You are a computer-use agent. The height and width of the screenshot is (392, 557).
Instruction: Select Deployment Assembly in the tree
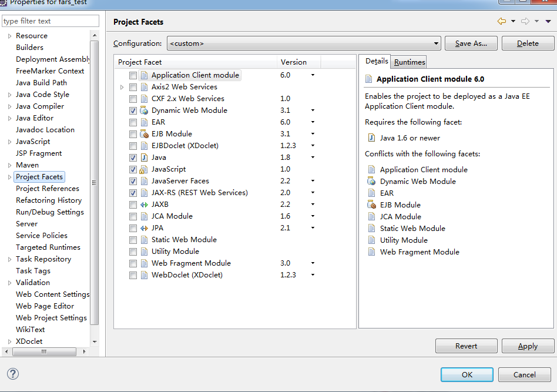coord(52,59)
